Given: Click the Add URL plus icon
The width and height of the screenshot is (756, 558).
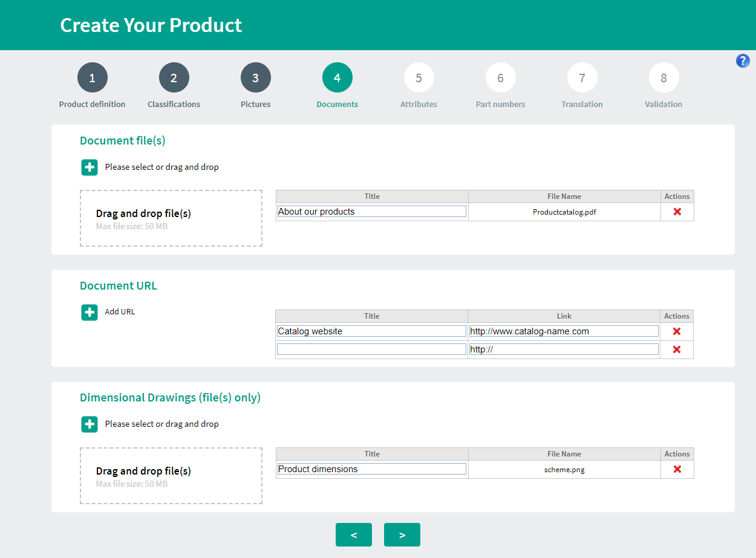Looking at the screenshot, I should (x=90, y=313).
